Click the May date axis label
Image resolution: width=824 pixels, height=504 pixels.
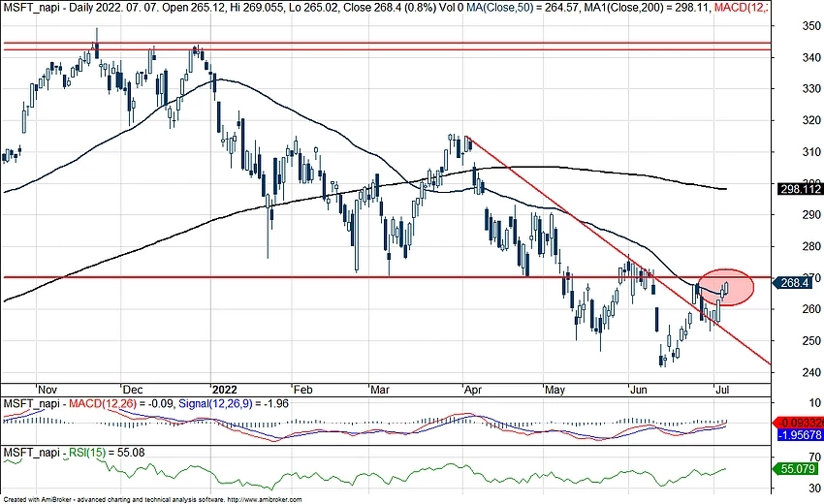(555, 390)
